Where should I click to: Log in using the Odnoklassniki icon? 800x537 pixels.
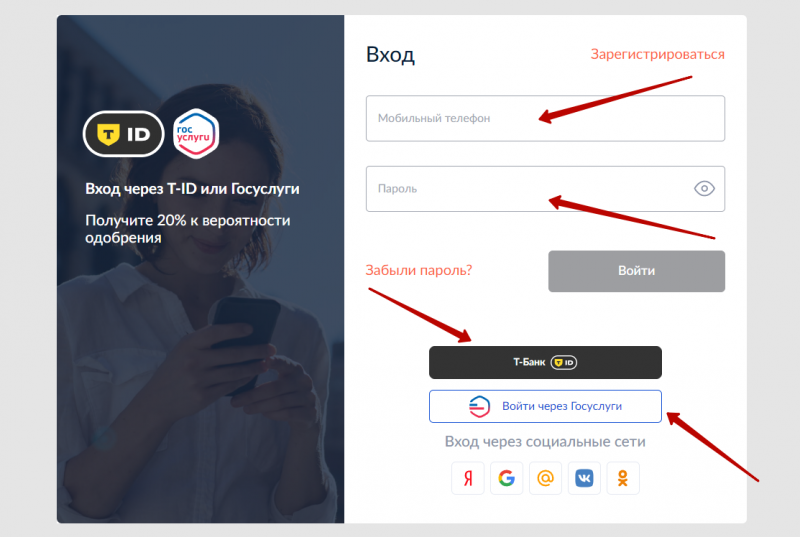pos(622,478)
